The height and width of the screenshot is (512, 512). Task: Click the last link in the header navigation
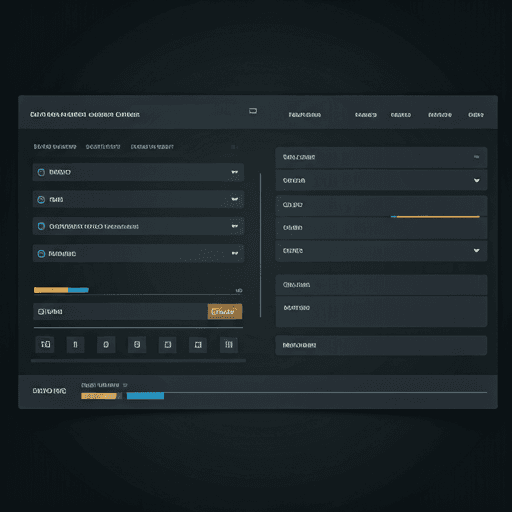point(476,115)
